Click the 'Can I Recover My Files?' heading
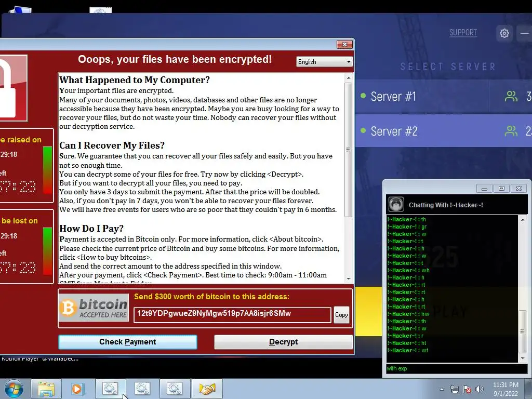Screen dimensions: 532x399 tap(112, 145)
